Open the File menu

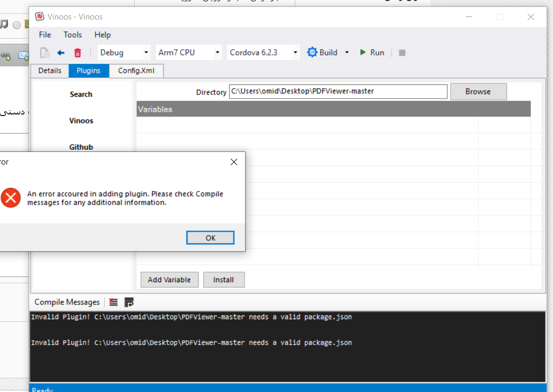click(x=45, y=34)
